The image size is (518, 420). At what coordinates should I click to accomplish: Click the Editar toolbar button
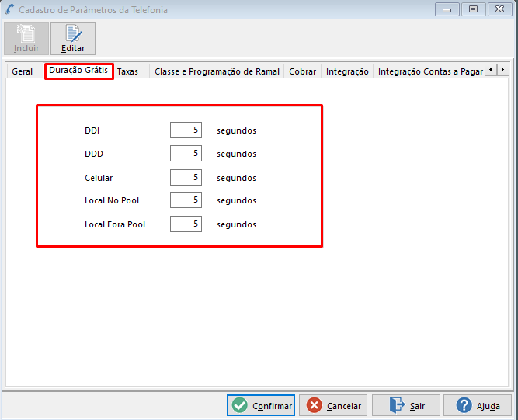(73, 39)
